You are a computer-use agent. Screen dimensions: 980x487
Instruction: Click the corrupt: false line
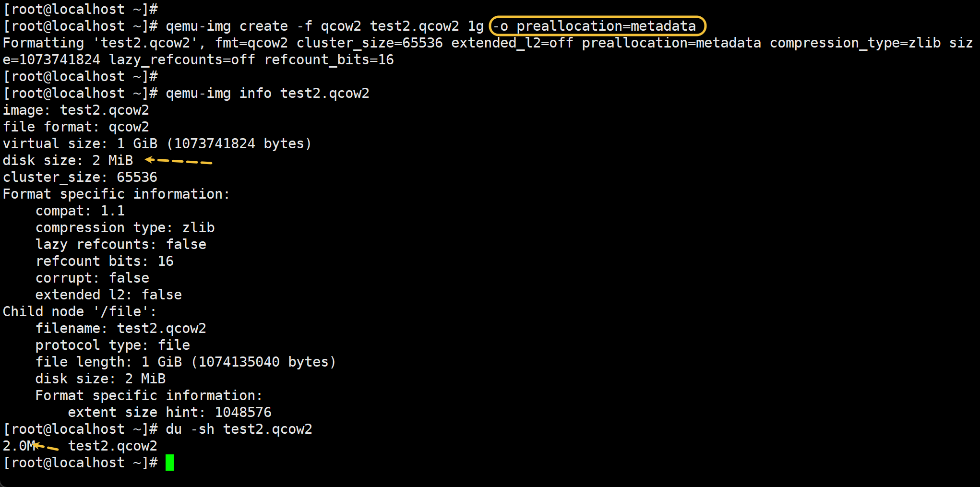92,278
